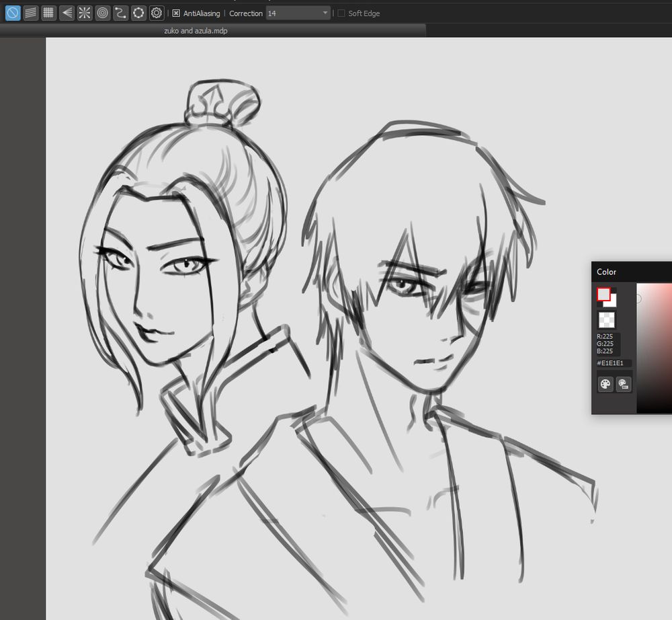Click the Correction label

coord(246,13)
